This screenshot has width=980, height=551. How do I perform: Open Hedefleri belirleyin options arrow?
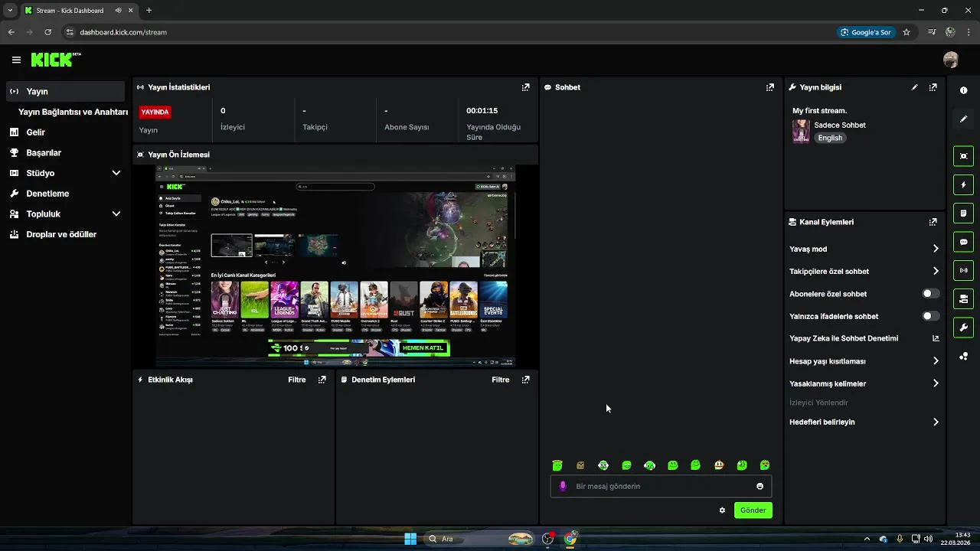point(936,422)
